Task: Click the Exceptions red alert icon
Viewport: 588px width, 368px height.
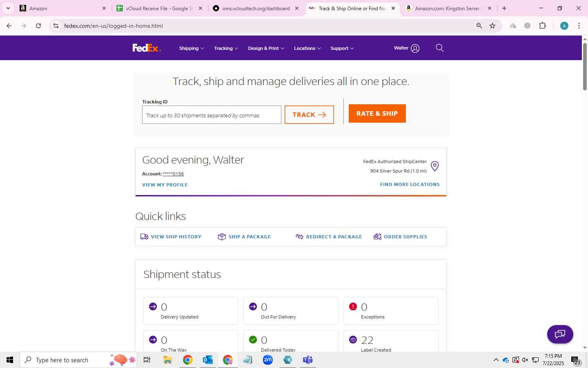Action: (x=353, y=306)
